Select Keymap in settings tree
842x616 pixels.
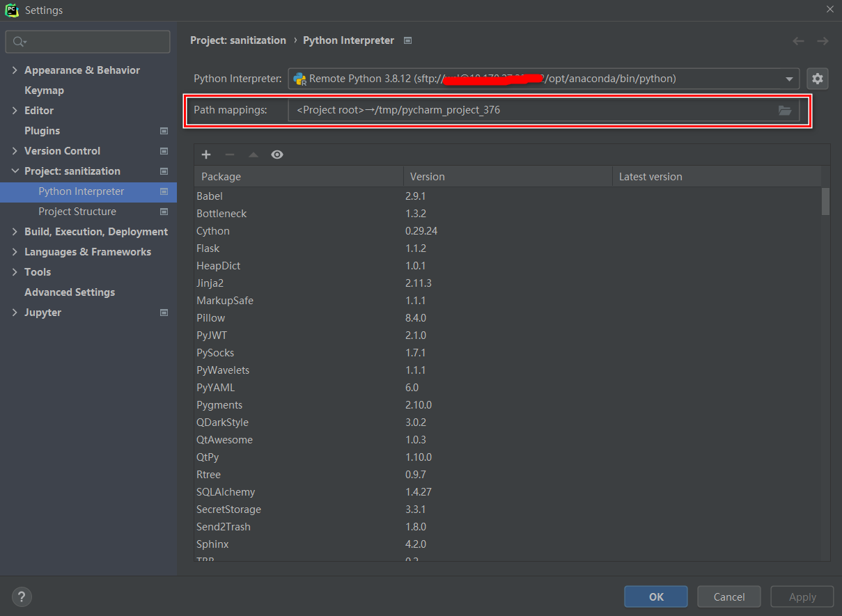click(x=44, y=90)
